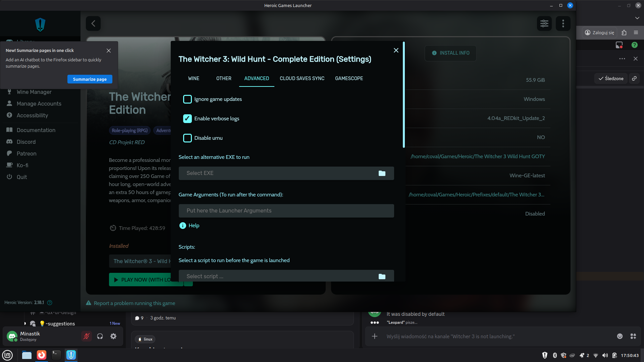The image size is (644, 362).
Task: Expand the -suggestions channel arrow
Action: pos(25,323)
